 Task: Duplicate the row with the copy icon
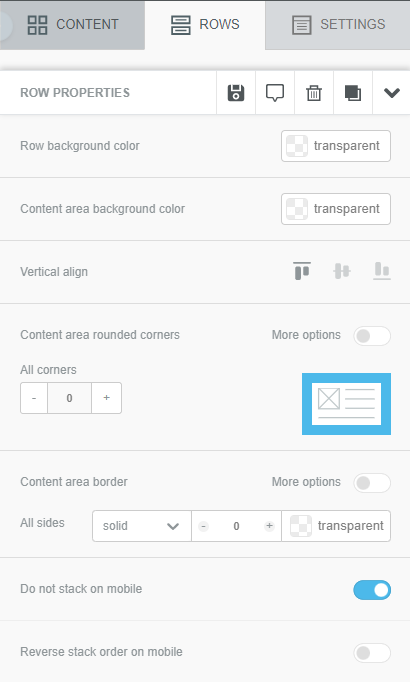[353, 93]
